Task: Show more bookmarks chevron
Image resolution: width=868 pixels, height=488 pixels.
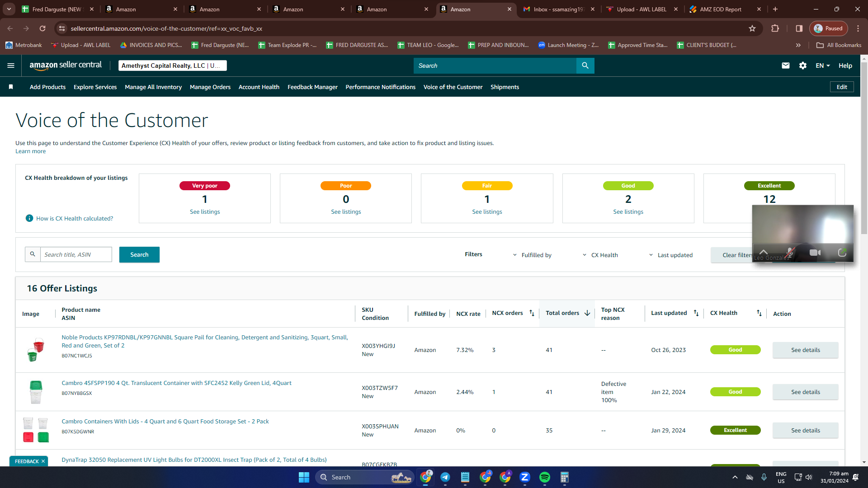Action: pos(798,45)
